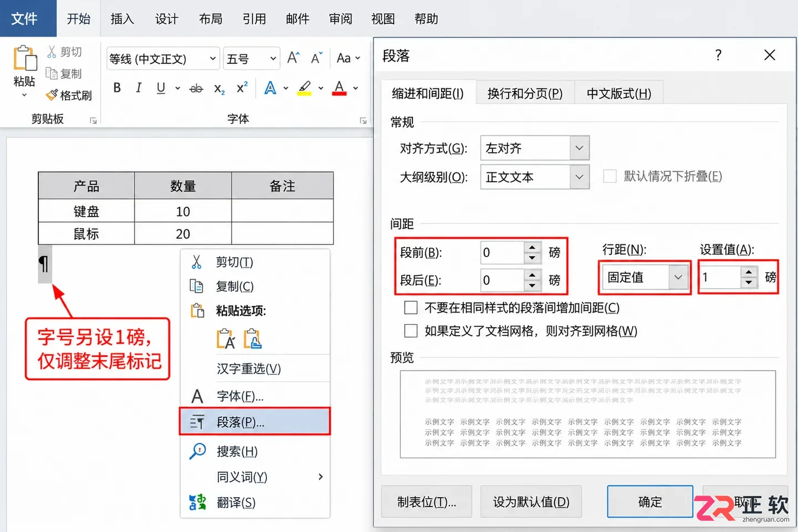The image size is (798, 532).
Task: Click the Help question mark in Paragraph dialog
Action: [718, 55]
